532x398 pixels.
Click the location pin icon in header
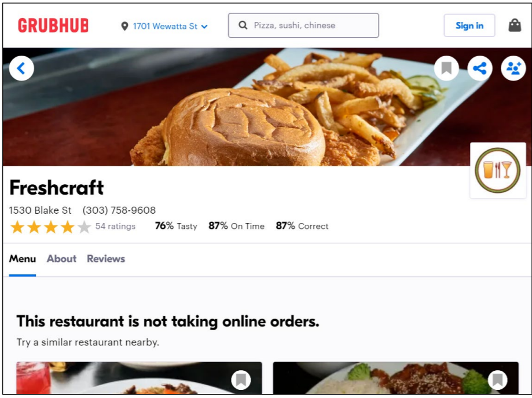(x=124, y=26)
